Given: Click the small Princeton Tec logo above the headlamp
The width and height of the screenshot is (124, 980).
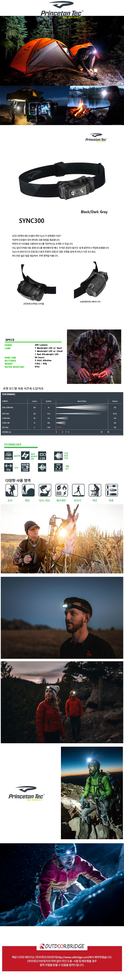Looking at the screenshot, I should tap(96, 138).
